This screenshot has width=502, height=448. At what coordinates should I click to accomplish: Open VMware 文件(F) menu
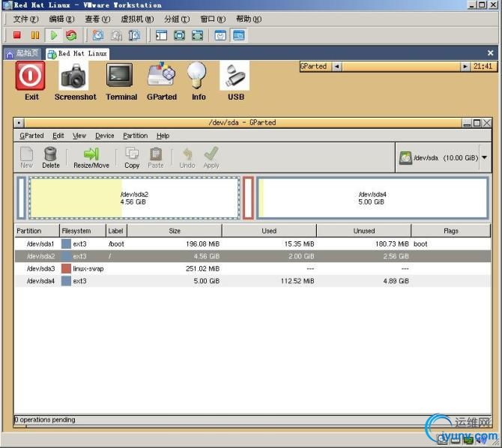click(x=25, y=19)
